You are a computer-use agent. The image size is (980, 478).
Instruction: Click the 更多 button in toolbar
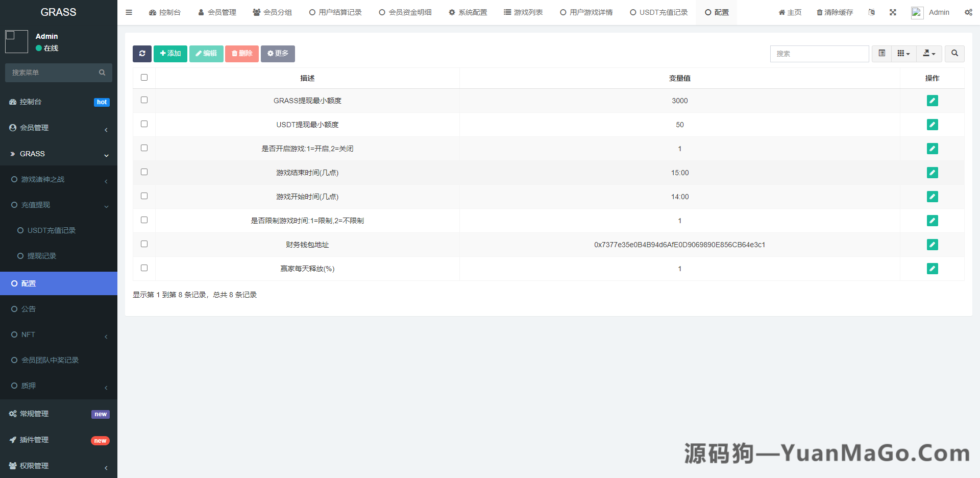point(278,54)
